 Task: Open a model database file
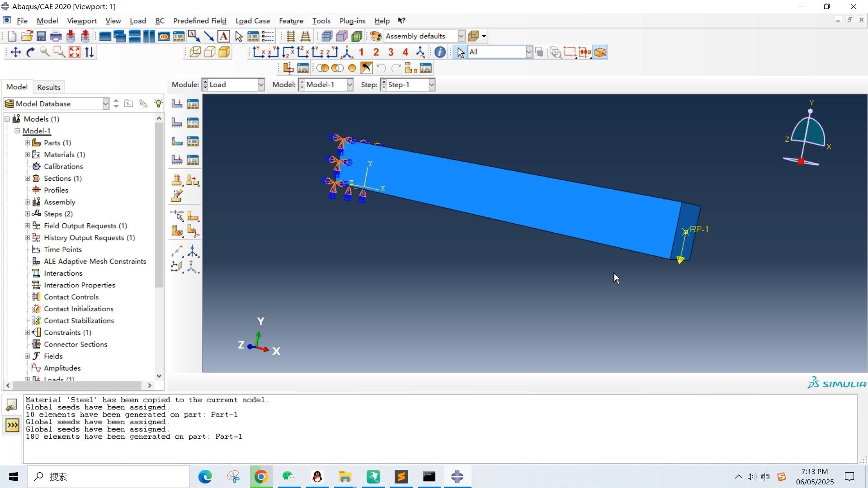27,37
